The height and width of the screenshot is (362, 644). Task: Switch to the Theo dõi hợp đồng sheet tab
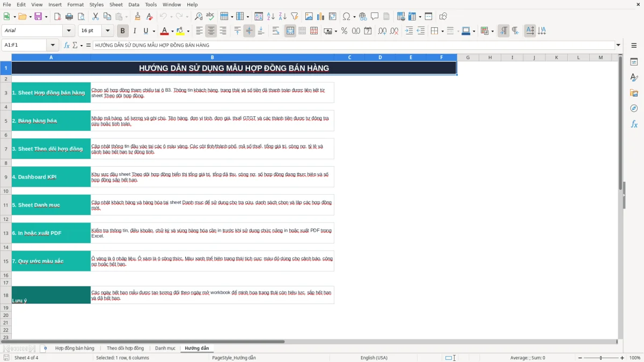[x=125, y=348]
